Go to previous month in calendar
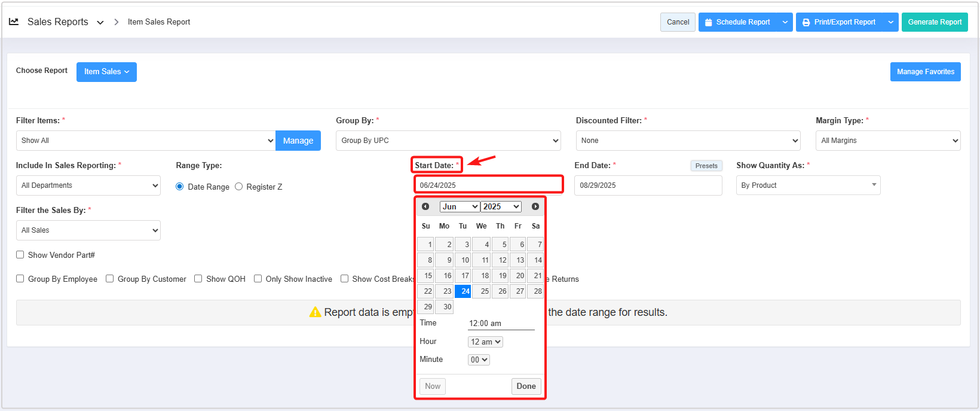This screenshot has height=411, width=980. [425, 206]
